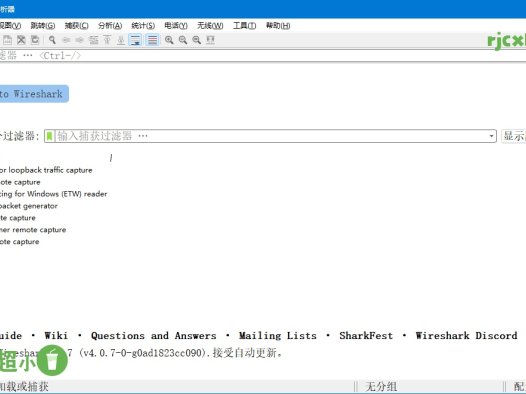Click the display filter bar with Ctrl-/ hint
The width and height of the screenshot is (526, 394).
[263, 56]
